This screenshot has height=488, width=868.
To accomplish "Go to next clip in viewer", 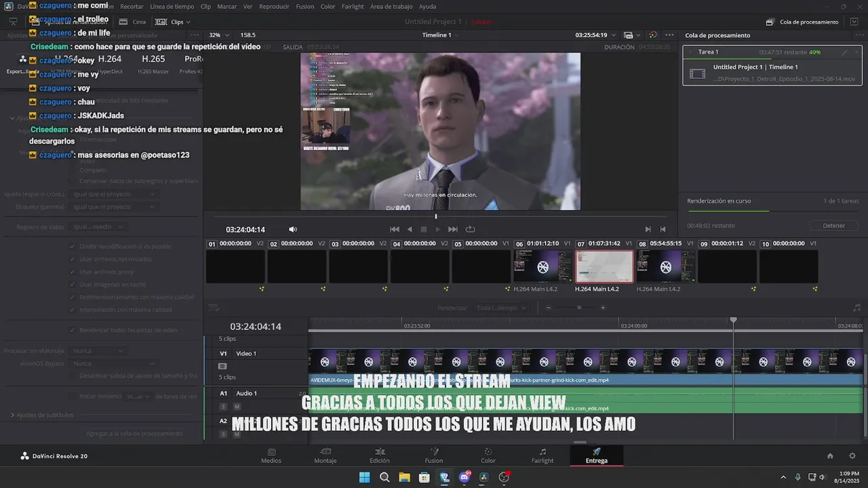I will (648, 229).
